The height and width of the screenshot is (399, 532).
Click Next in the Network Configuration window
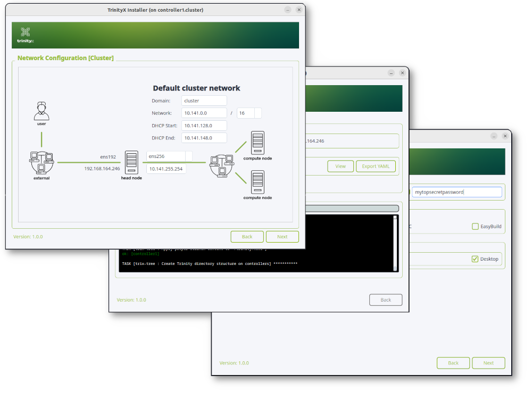282,237
